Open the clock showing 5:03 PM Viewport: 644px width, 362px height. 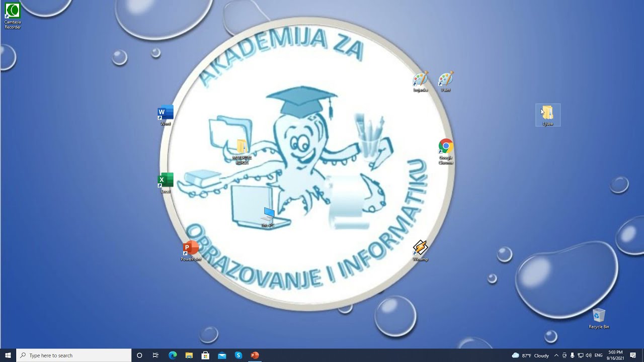point(615,355)
